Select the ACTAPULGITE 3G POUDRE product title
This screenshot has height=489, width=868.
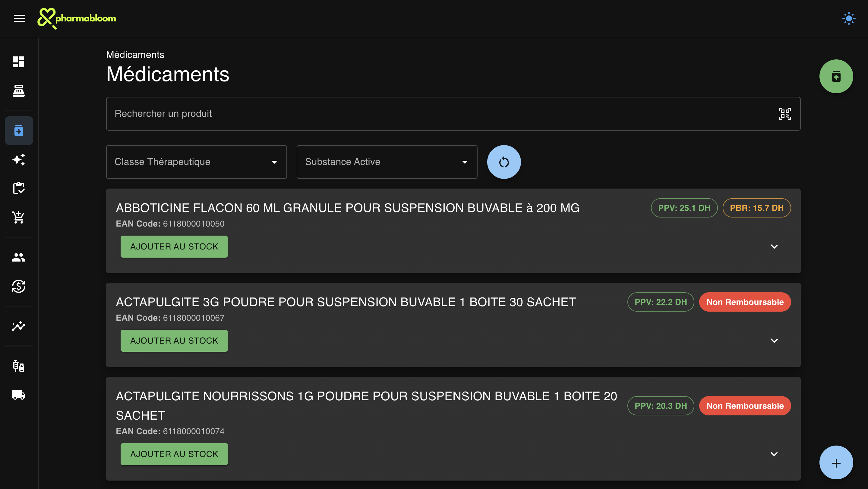tap(346, 302)
